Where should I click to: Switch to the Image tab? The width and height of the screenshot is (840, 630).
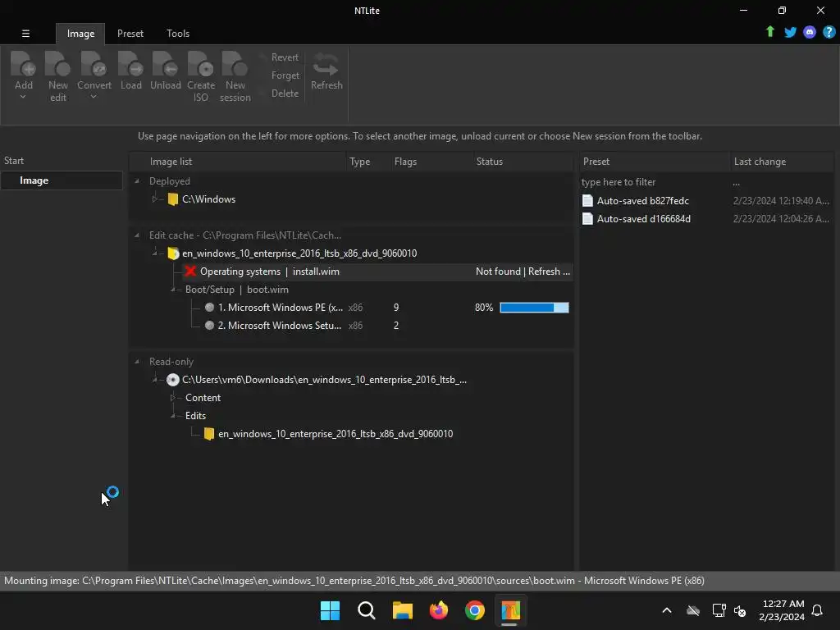point(80,33)
